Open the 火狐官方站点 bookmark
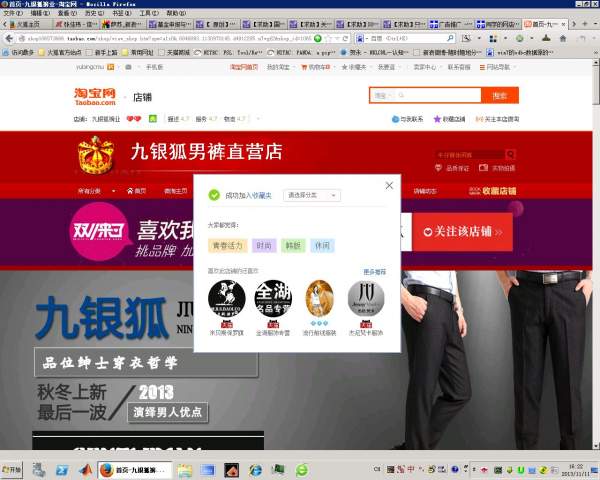 (60, 52)
